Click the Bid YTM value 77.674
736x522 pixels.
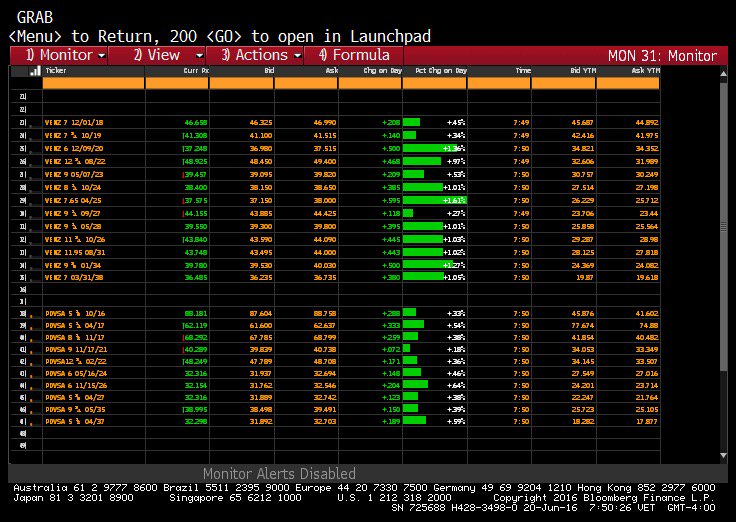[x=583, y=326]
